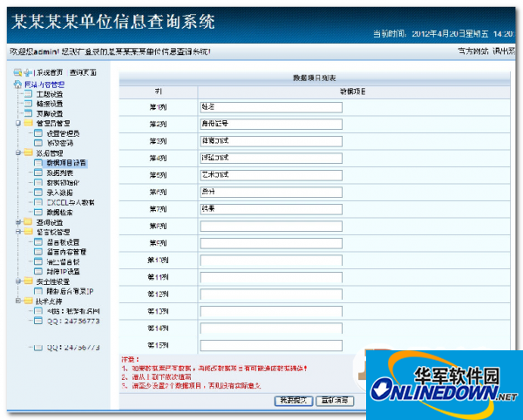Screen dimensions: 523x420
Task: Click the empty 第12列 input field
Action: (271, 294)
